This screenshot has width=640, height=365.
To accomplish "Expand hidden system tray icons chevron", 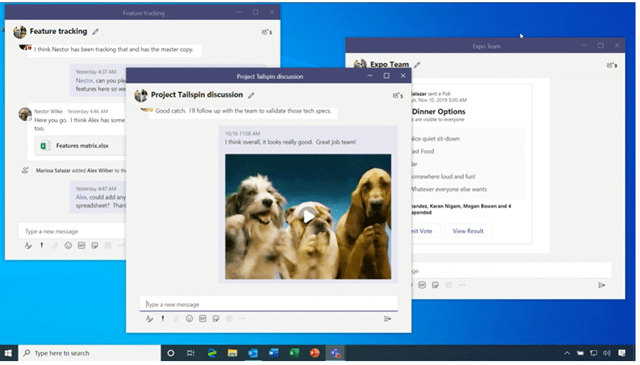I will pos(567,353).
